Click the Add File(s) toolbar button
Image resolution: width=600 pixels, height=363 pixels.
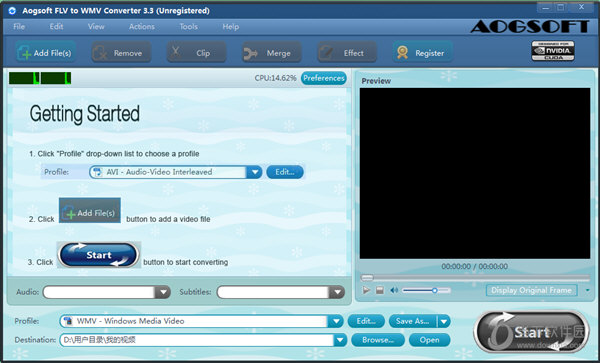pyautogui.click(x=45, y=53)
